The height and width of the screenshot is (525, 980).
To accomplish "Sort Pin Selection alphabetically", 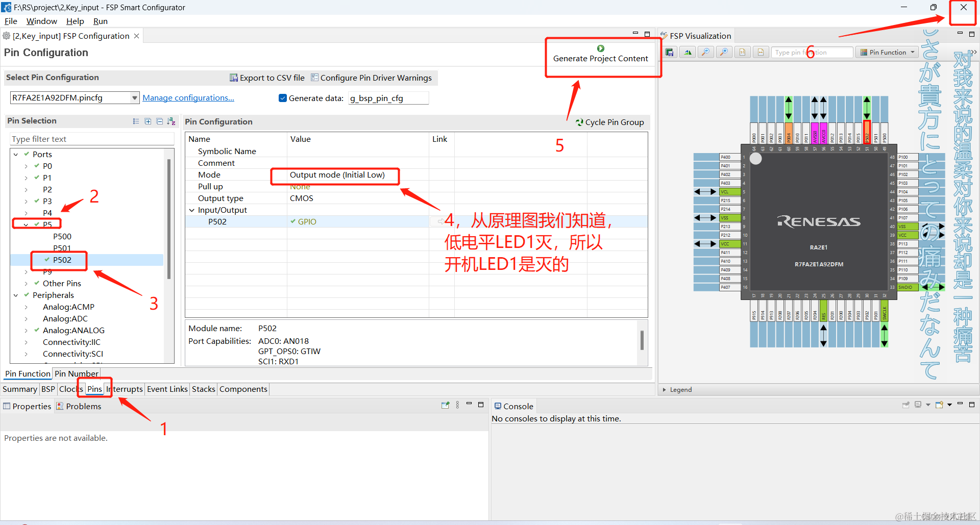I will [x=171, y=121].
